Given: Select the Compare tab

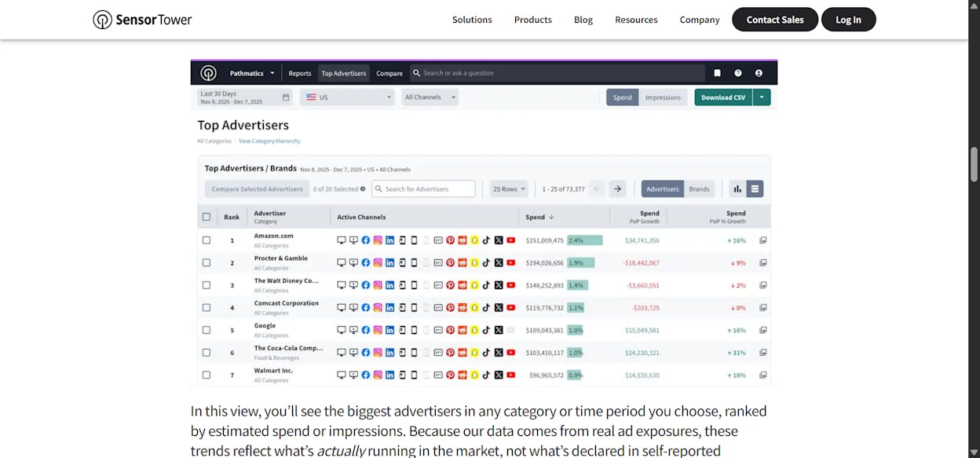Looking at the screenshot, I should coord(389,73).
